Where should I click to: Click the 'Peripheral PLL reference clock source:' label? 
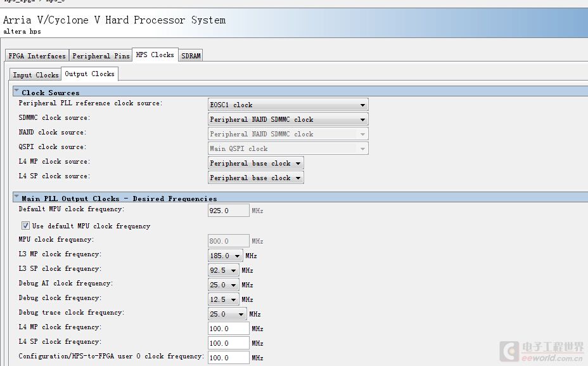click(91, 103)
